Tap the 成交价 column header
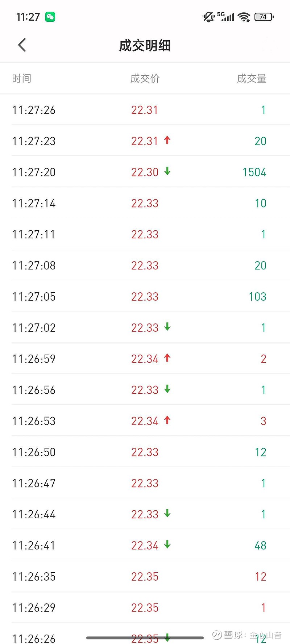 (x=145, y=79)
